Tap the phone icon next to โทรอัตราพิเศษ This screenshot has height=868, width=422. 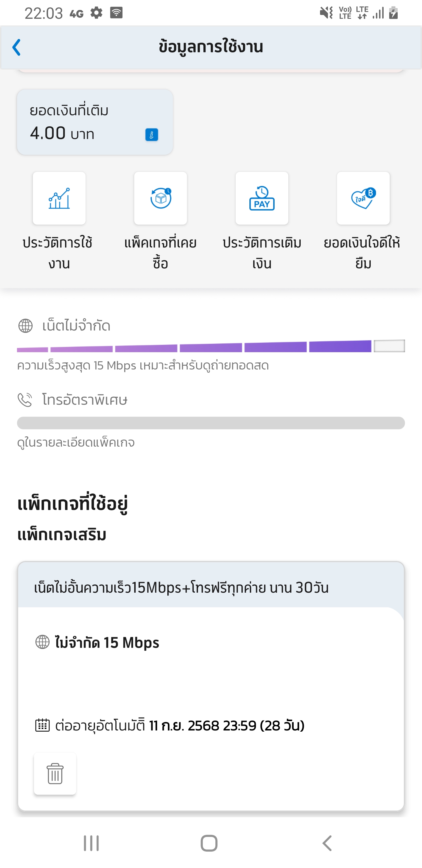(25, 400)
